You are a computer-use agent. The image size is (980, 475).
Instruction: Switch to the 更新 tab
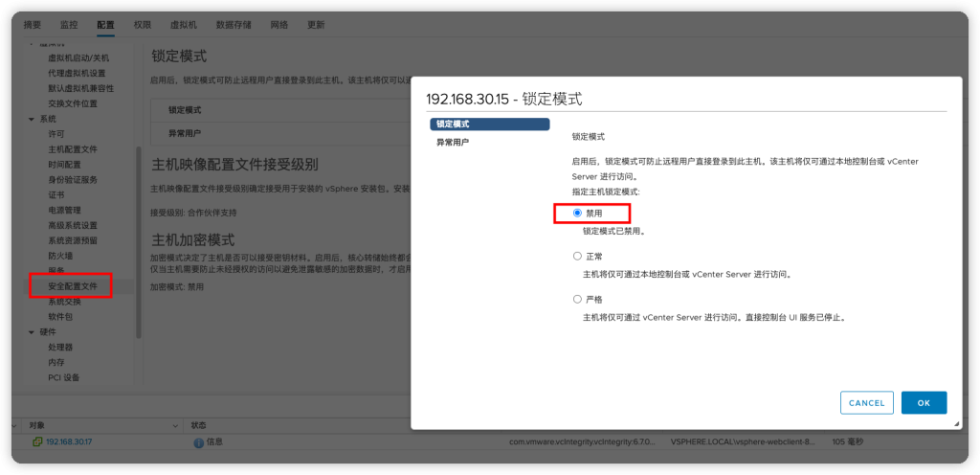(x=316, y=26)
